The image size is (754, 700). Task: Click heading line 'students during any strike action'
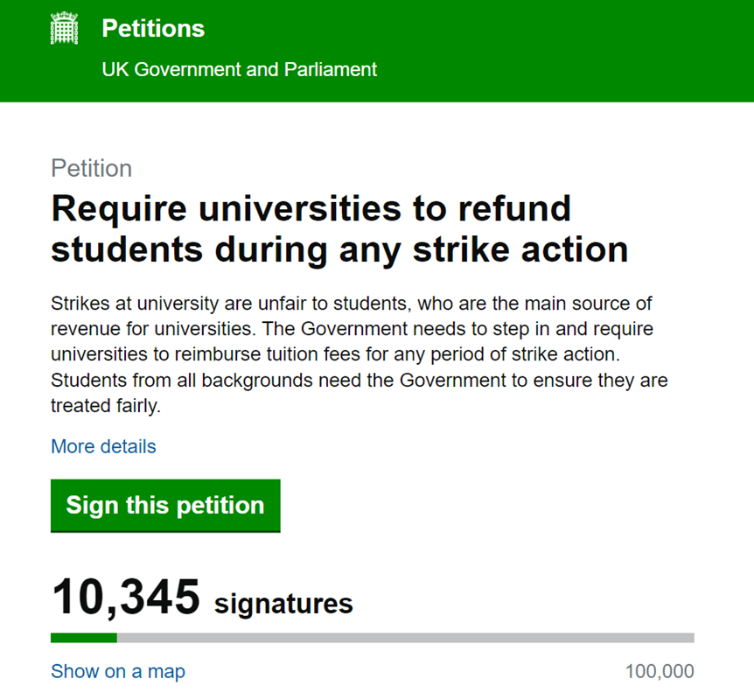(x=339, y=249)
